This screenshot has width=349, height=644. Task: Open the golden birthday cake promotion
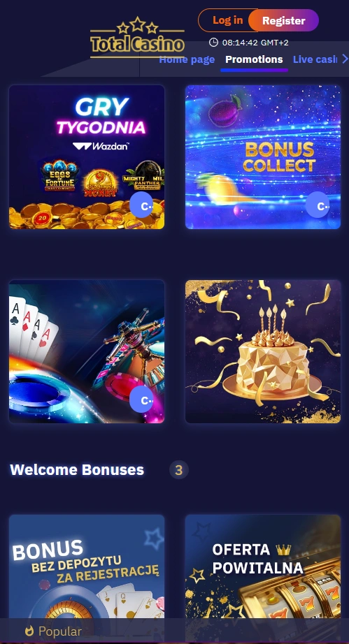pos(263,351)
